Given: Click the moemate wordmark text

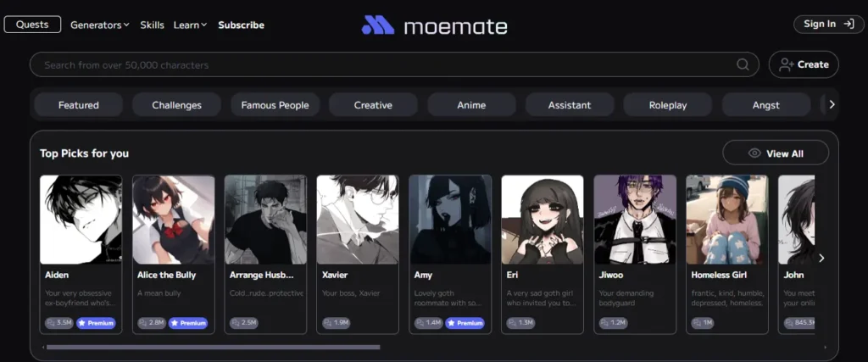Looking at the screenshot, I should [x=455, y=26].
